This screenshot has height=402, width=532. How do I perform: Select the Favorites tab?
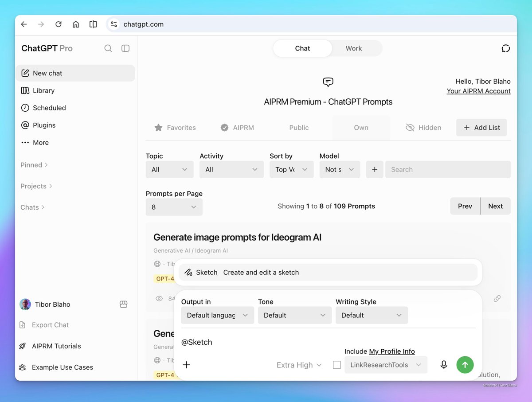click(x=175, y=128)
